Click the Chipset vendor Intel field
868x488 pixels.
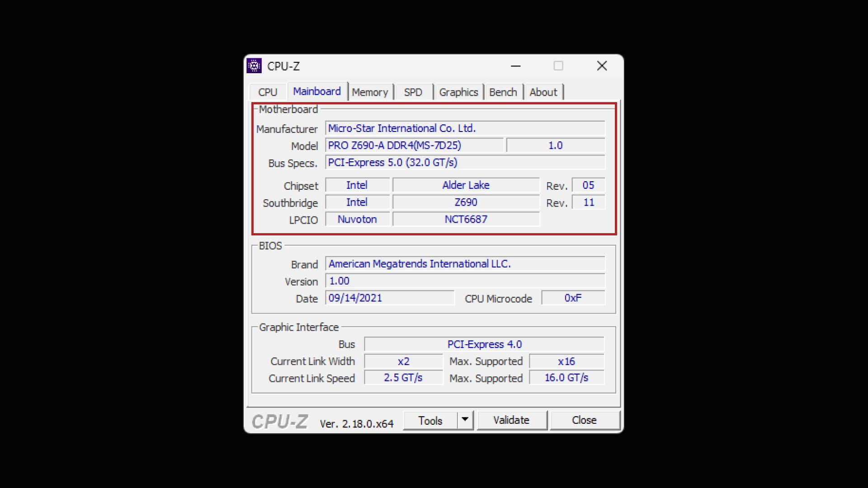click(x=357, y=185)
